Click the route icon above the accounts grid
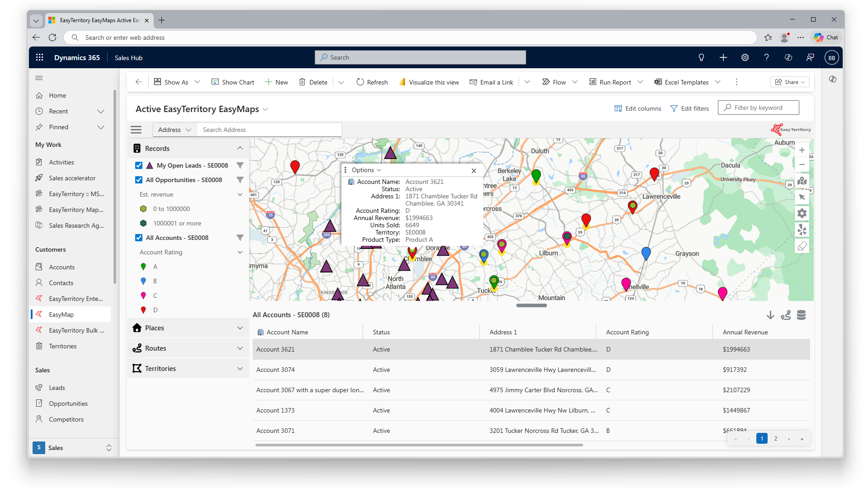868x488 pixels. click(x=786, y=315)
